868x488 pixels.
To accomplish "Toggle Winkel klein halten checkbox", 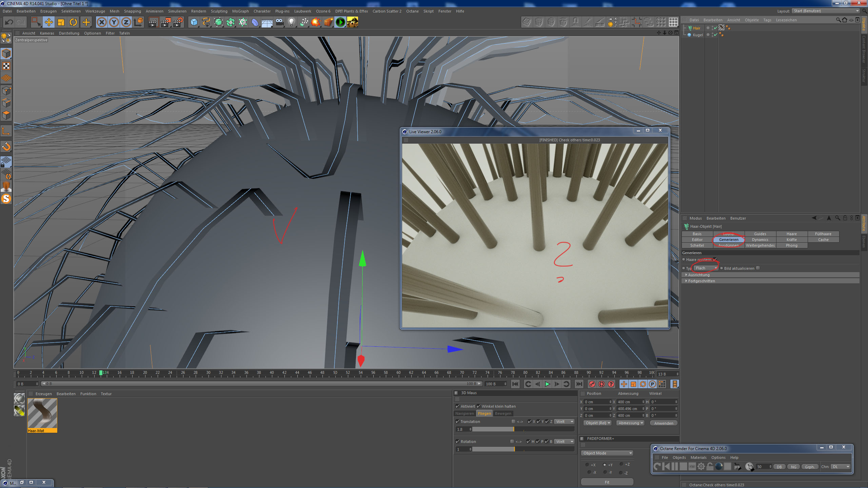I will (478, 406).
